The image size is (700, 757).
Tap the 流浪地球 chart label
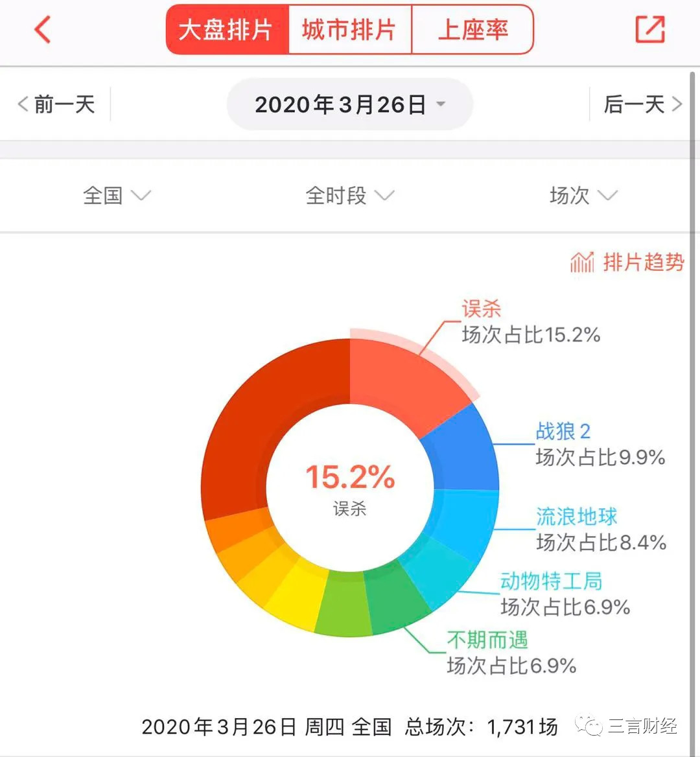click(576, 517)
